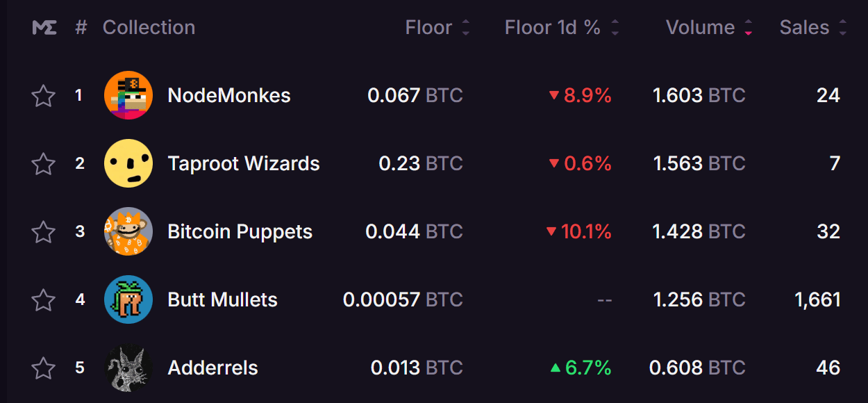
Task: Toggle Volume column sort arrows
Action: pyautogui.click(x=749, y=28)
